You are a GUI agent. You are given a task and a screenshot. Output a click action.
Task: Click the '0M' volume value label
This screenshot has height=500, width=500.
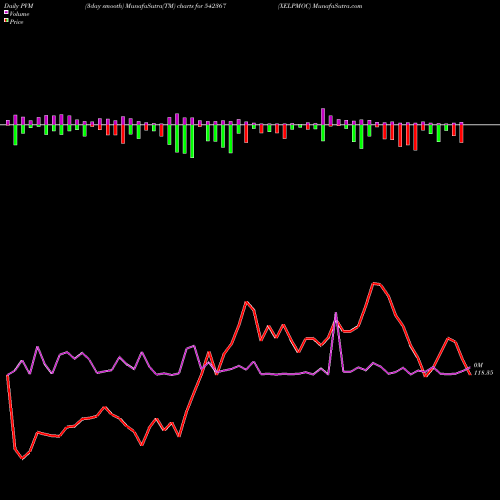tap(478, 365)
